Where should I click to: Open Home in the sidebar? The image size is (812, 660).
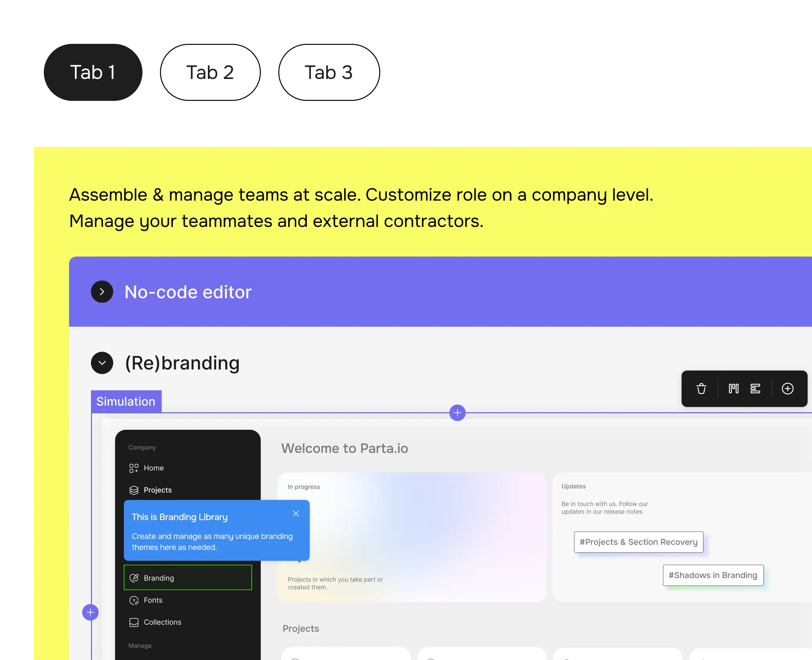pyautogui.click(x=153, y=468)
